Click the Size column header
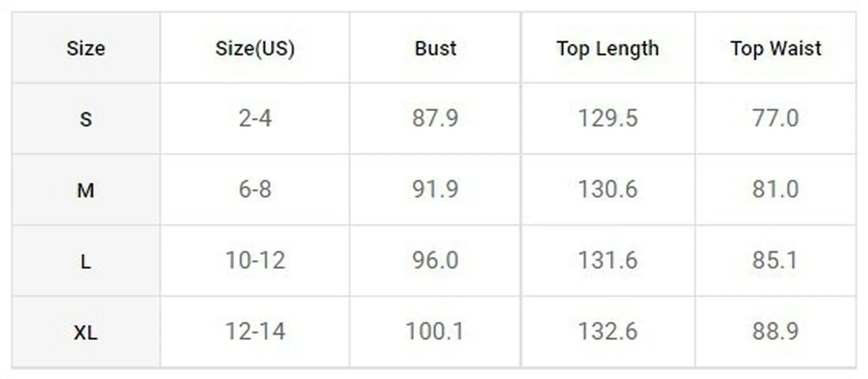The height and width of the screenshot is (379, 868). tap(86, 48)
